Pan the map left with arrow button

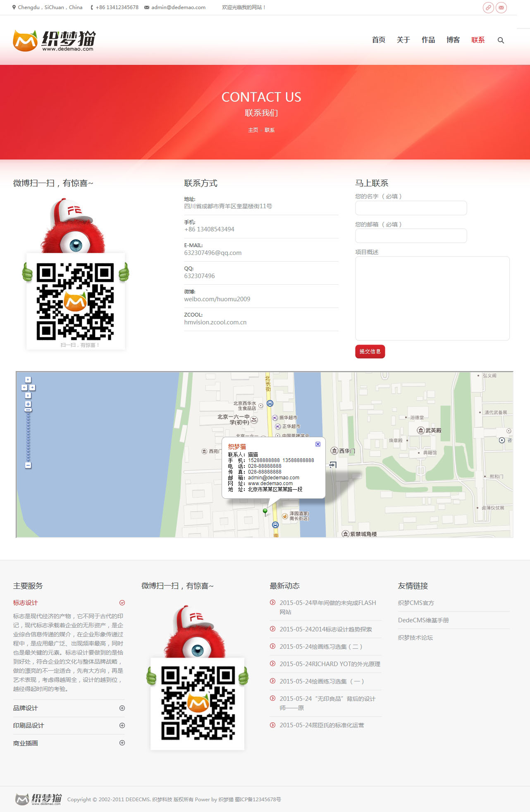tap(24, 388)
